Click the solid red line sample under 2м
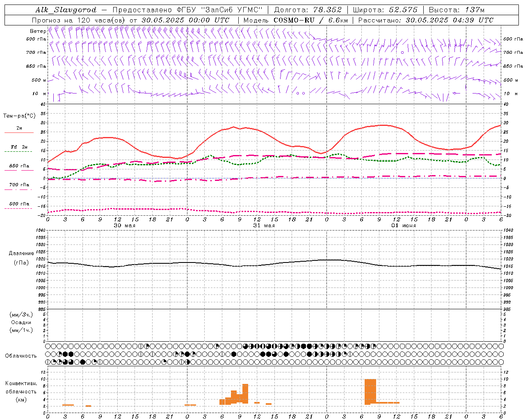Screen dimensions: 525x420 click(x=19, y=133)
